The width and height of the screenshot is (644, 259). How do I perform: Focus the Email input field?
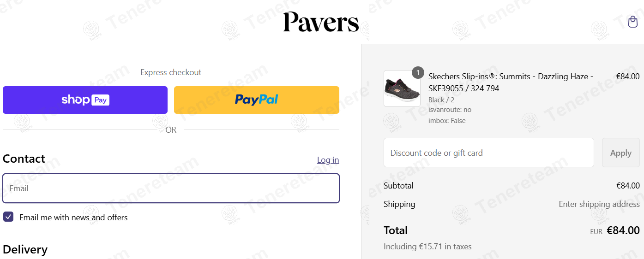(171, 188)
